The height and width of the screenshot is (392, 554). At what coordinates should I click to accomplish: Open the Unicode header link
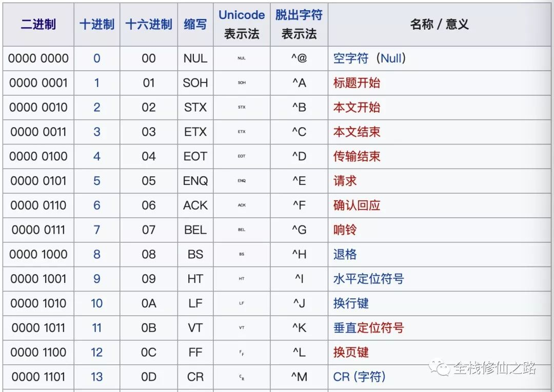242,15
